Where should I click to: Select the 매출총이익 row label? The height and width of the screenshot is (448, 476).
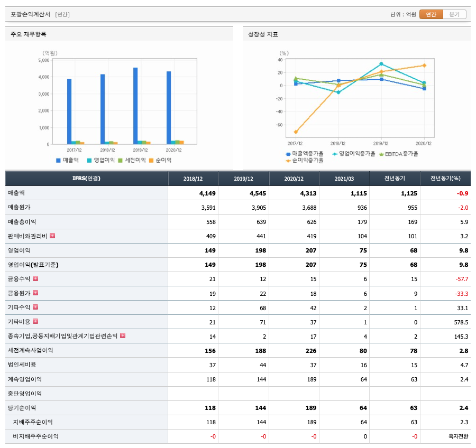22,222
